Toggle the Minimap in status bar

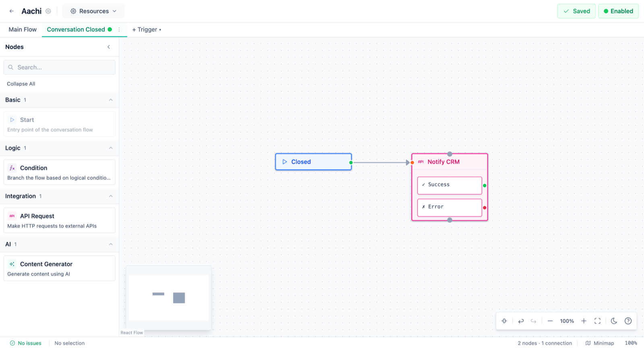(x=600, y=343)
